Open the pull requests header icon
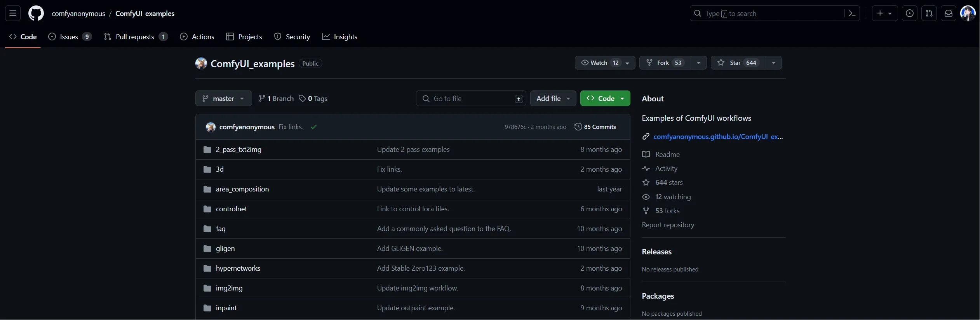The height and width of the screenshot is (320, 980). [x=929, y=13]
